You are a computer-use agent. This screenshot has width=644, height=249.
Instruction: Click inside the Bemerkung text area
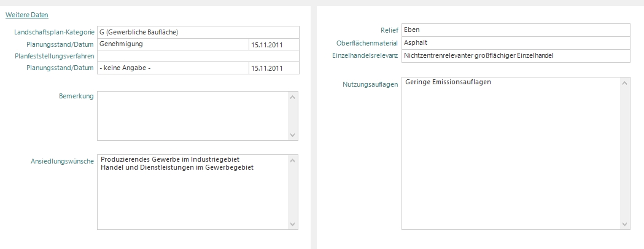pos(192,116)
